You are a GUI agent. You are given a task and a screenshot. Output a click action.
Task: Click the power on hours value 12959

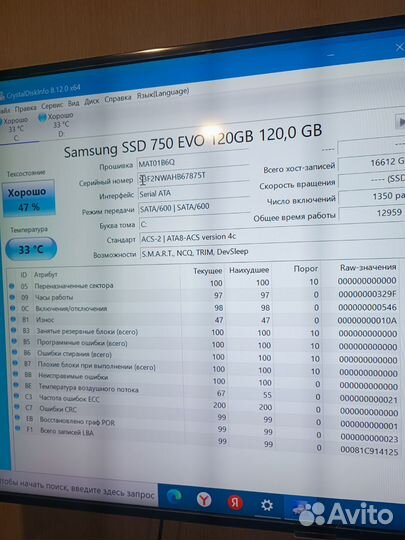tap(373, 213)
